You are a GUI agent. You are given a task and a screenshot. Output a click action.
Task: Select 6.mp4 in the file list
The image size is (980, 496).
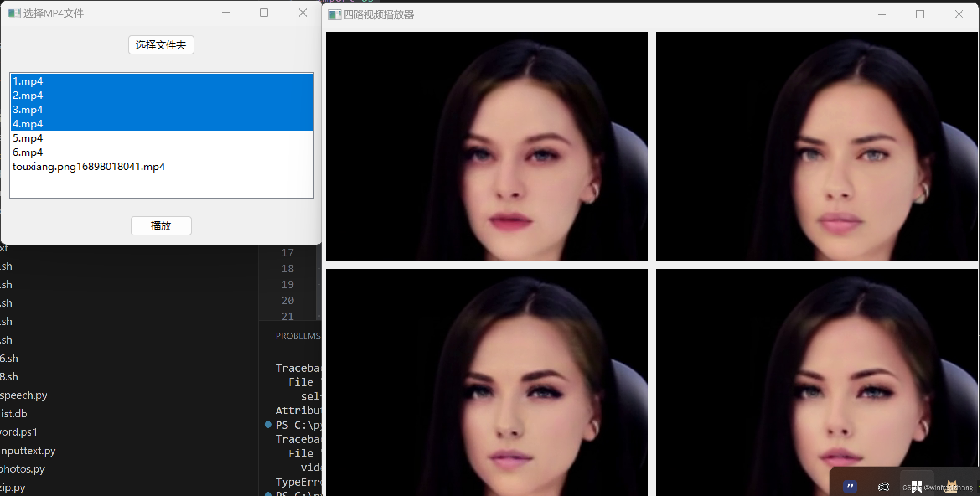(162, 152)
